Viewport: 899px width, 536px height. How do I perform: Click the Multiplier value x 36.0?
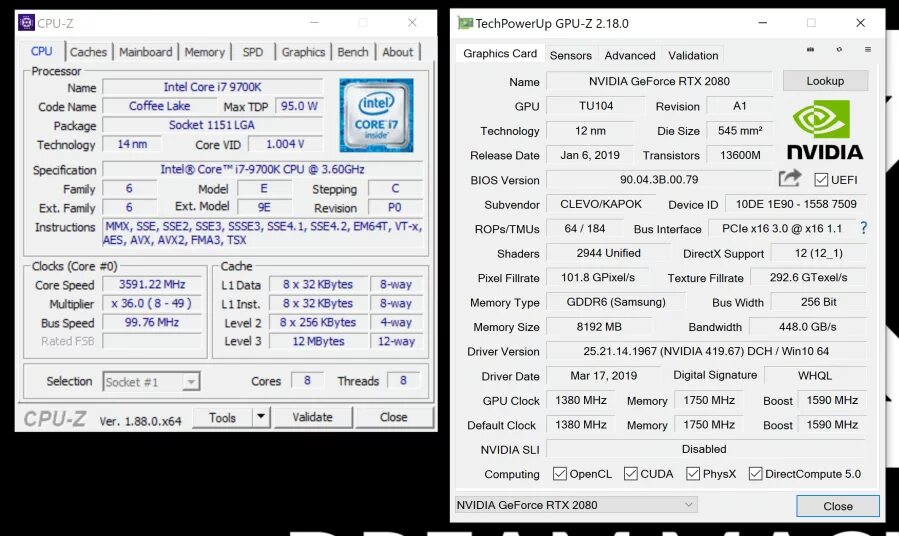point(152,303)
